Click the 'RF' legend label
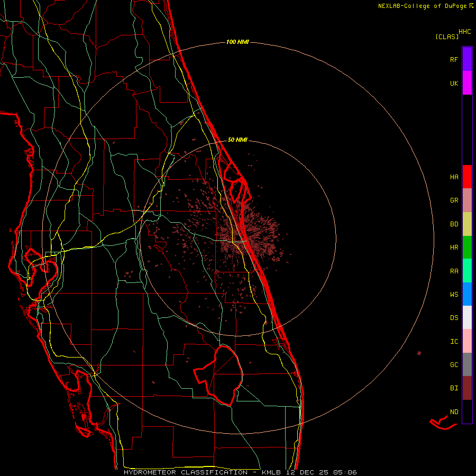 tap(454, 59)
